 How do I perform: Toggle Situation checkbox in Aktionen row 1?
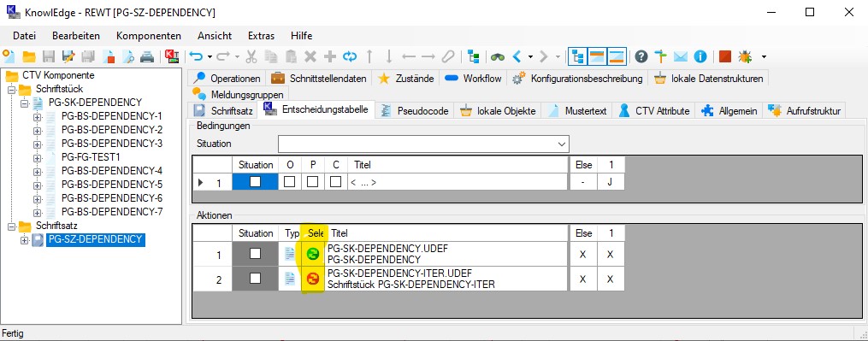click(255, 254)
